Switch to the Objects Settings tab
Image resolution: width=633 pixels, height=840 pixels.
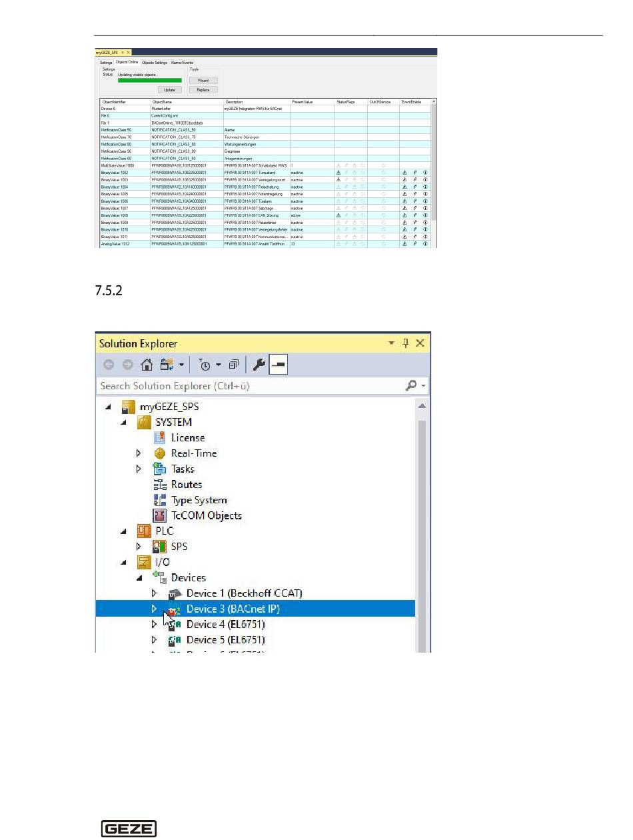[x=155, y=62]
